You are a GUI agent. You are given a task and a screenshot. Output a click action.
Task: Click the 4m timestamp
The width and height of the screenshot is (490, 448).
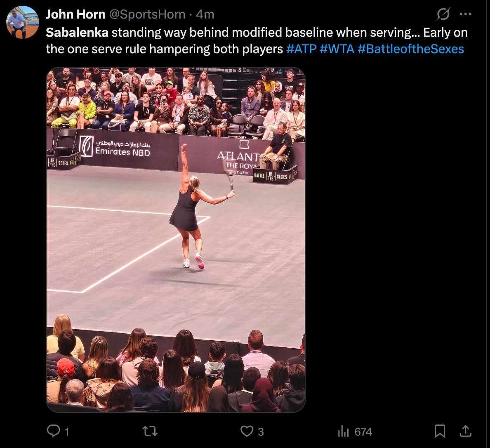[x=205, y=14]
